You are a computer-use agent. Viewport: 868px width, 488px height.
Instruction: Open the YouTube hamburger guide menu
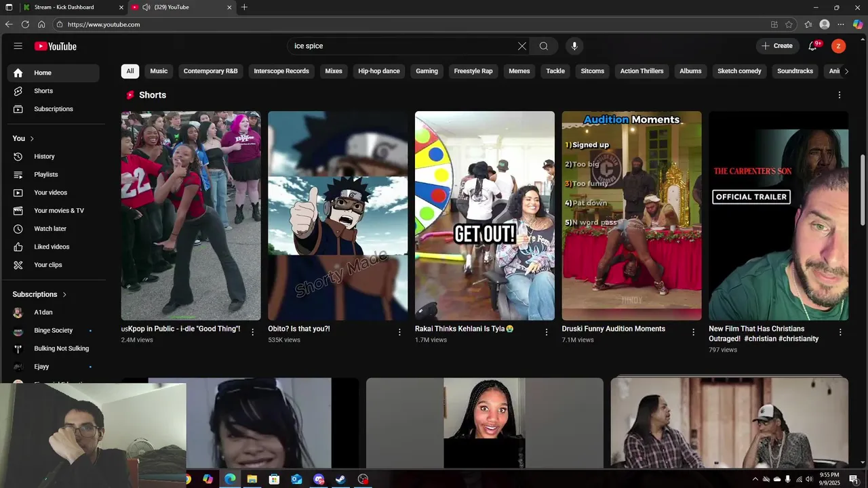tap(18, 46)
